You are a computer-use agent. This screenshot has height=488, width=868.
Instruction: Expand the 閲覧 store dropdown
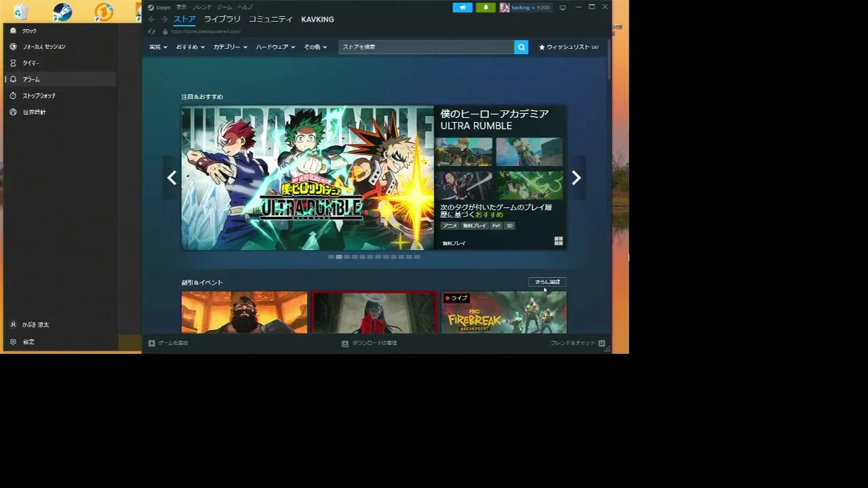point(158,47)
